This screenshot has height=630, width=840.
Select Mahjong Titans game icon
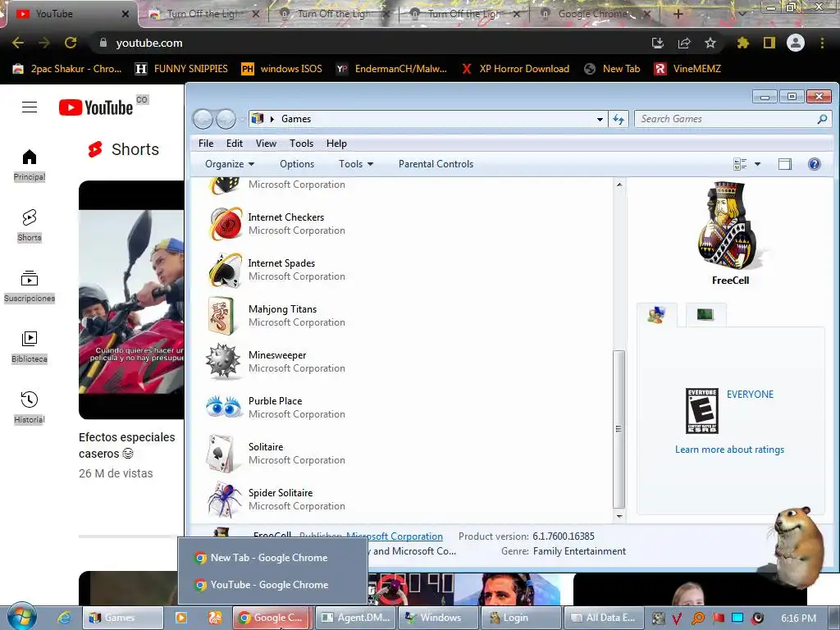(x=221, y=316)
